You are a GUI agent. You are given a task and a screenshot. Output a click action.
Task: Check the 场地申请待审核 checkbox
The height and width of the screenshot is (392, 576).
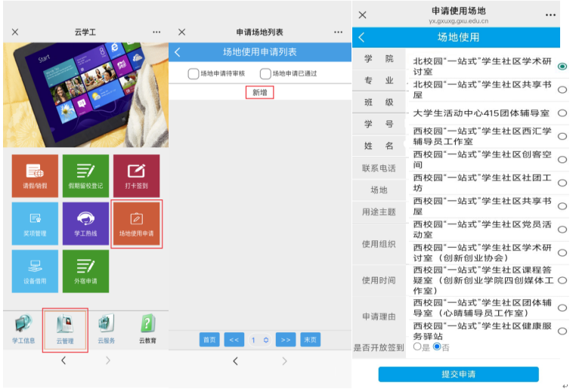194,73
